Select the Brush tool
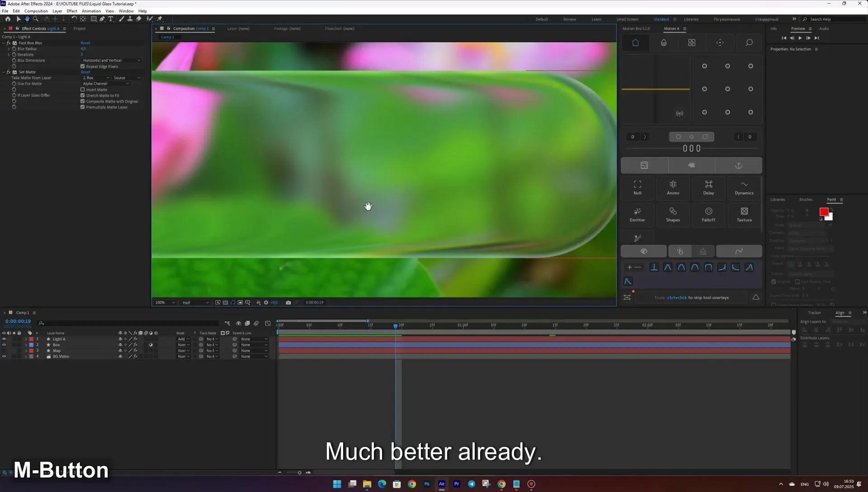Screen dimensions: 868x492 point(122,19)
